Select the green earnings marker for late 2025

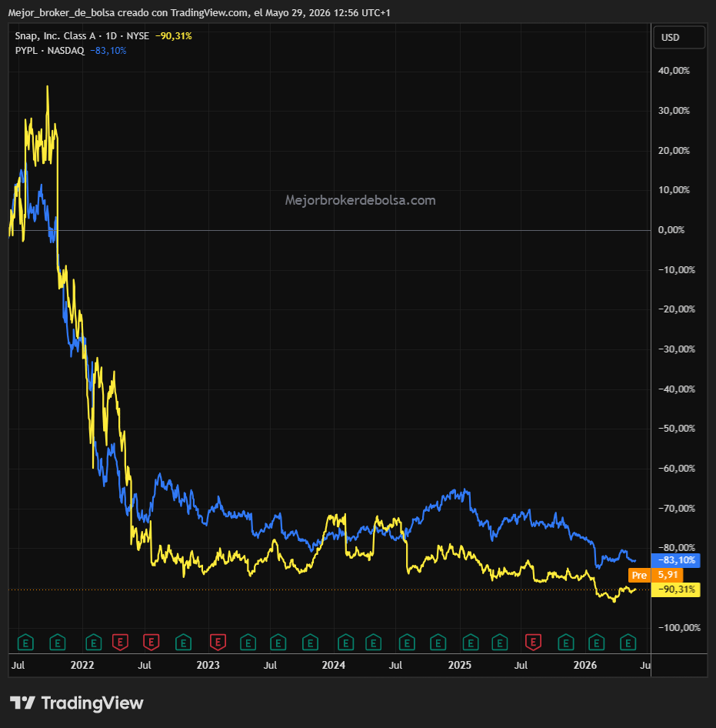566,643
